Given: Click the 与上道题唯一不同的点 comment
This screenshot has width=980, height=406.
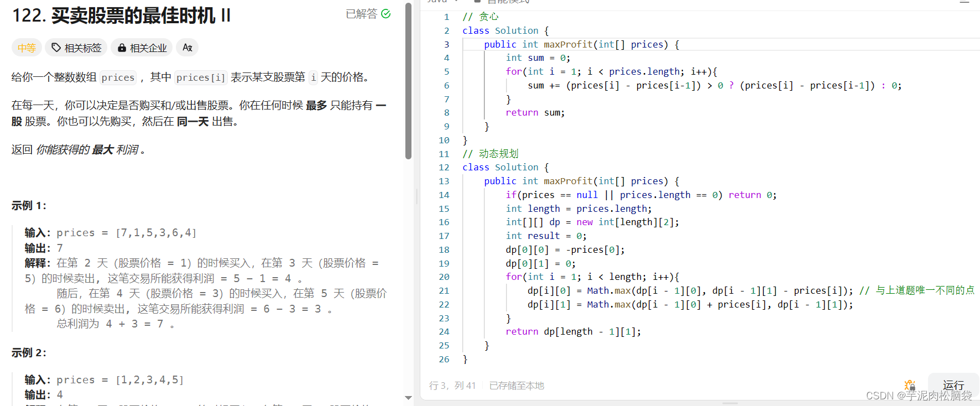Looking at the screenshot, I should pos(917,290).
